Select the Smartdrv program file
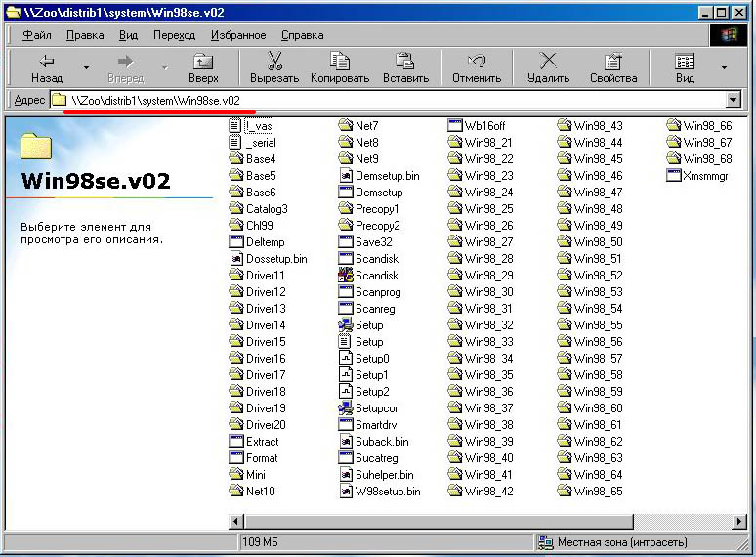Screen dimensions: 756x557 [367, 425]
